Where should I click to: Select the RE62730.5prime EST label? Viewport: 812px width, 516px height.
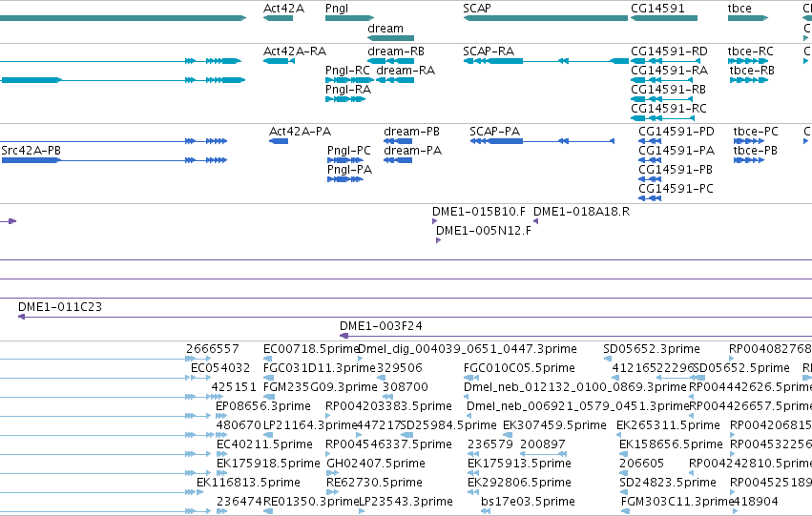tap(374, 484)
